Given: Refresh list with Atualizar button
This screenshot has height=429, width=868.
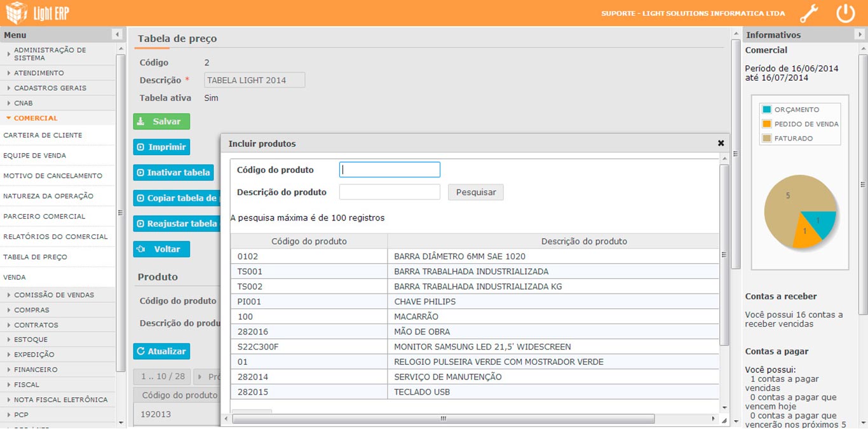Looking at the screenshot, I should tap(161, 351).
